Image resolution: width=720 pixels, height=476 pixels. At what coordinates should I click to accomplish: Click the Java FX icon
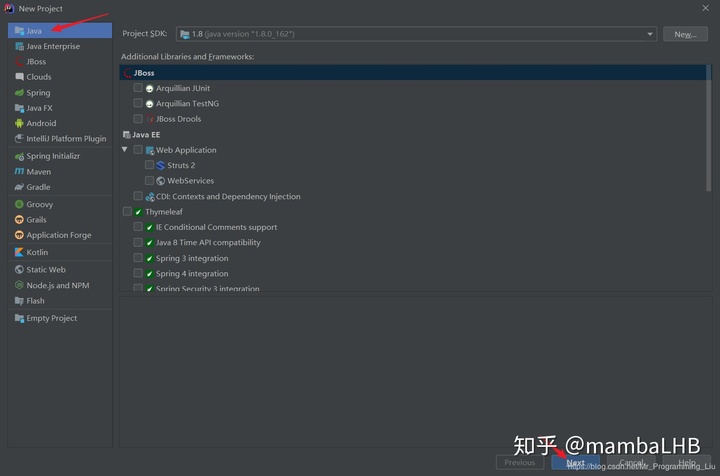coord(19,108)
